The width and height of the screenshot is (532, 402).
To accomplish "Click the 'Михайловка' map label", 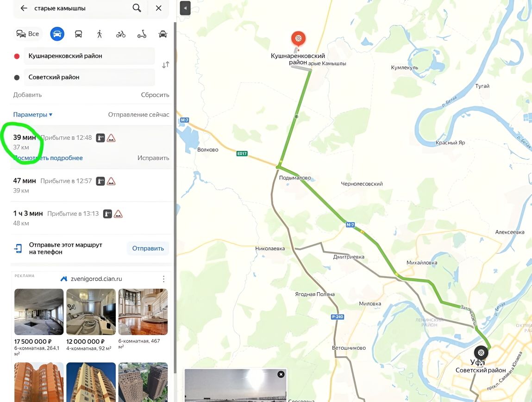I will point(422,263).
